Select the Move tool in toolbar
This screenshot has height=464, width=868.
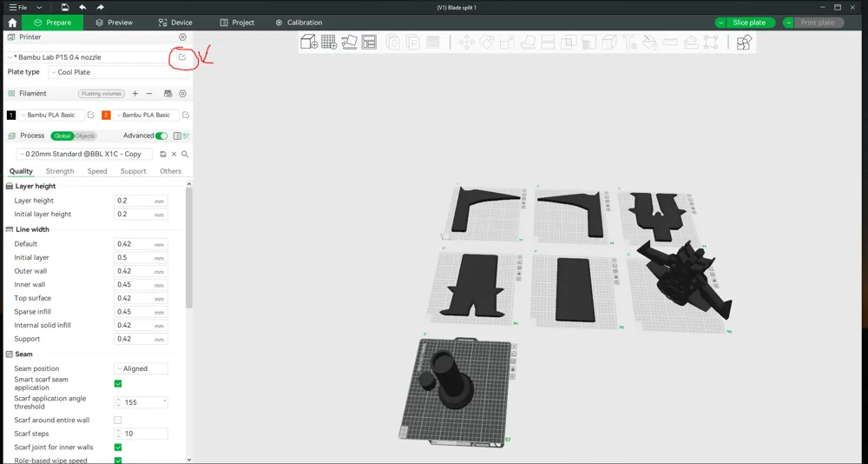[466, 42]
